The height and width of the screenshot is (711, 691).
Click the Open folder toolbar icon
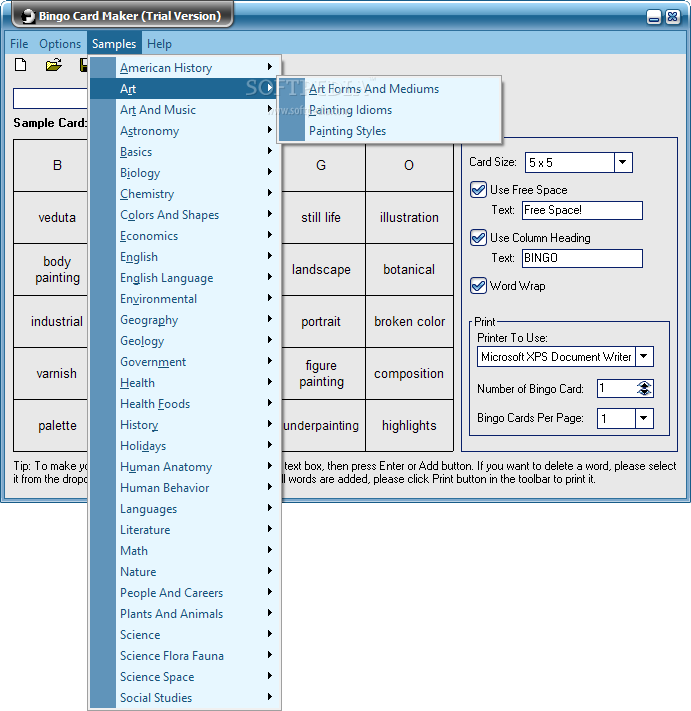(x=53, y=66)
